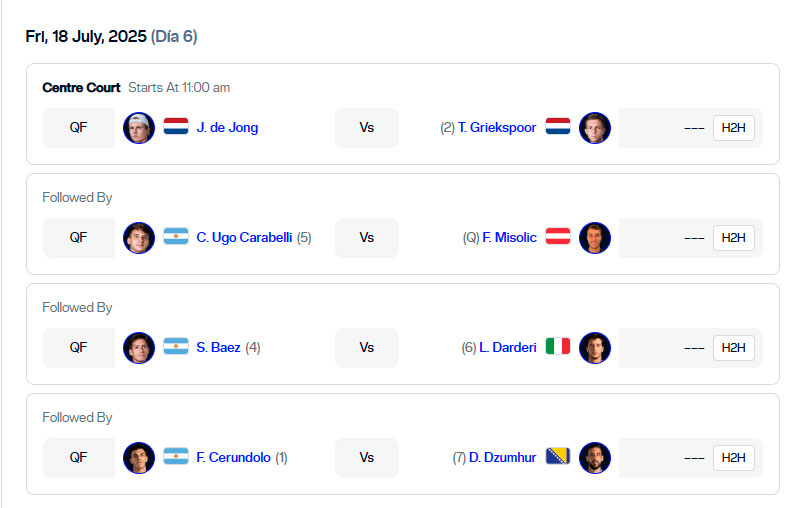
Task: Click F. Cerundolo's player photo
Action: pos(139,458)
